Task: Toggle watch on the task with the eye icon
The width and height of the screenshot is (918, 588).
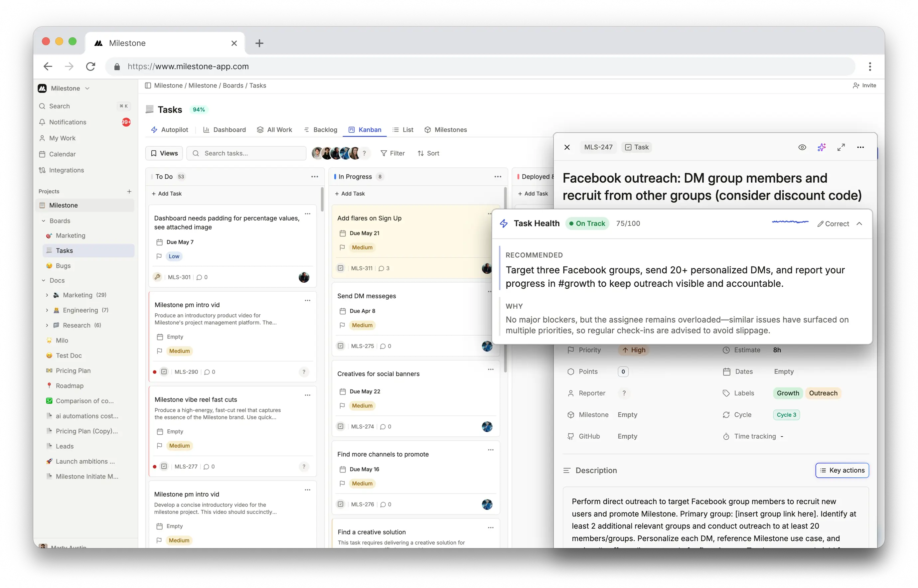Action: pyautogui.click(x=802, y=147)
